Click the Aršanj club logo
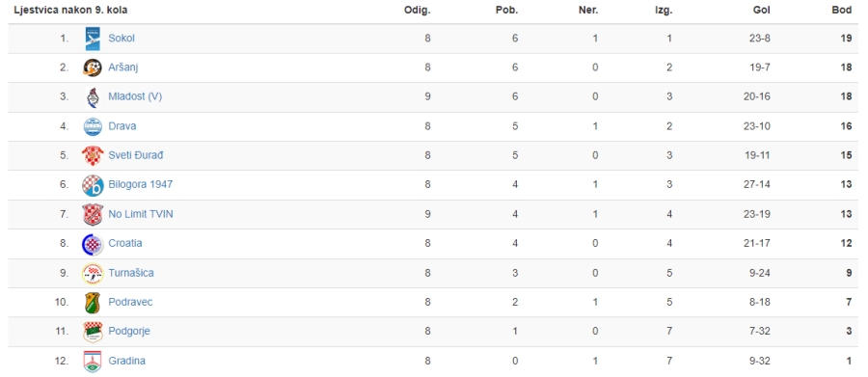868x377 pixels. (x=93, y=67)
